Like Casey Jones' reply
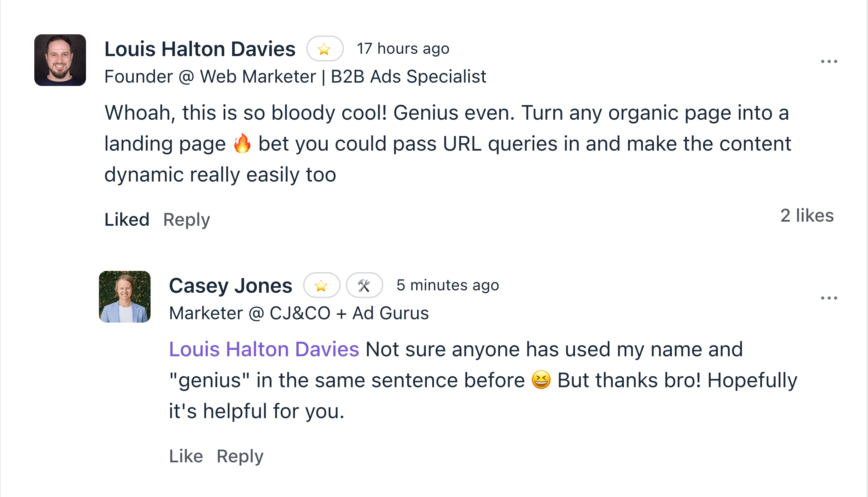 click(186, 456)
